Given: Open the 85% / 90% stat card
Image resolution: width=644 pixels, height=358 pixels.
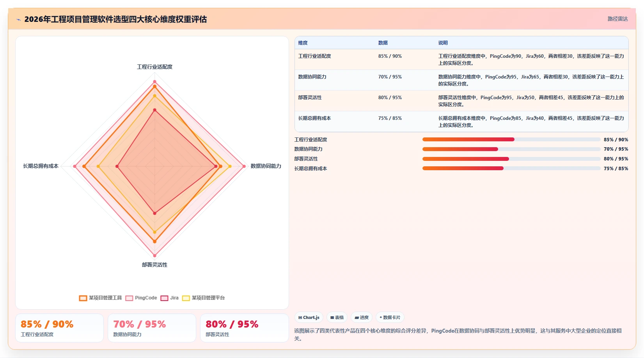Looking at the screenshot, I should 59,328.
